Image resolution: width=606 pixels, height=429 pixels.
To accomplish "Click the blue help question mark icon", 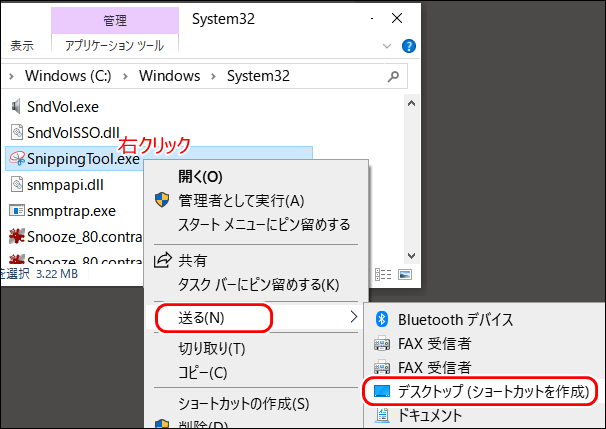I will tap(409, 46).
